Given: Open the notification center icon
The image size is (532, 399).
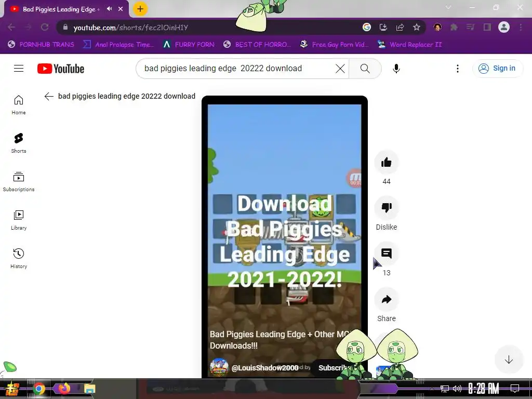Looking at the screenshot, I should click(515, 389).
